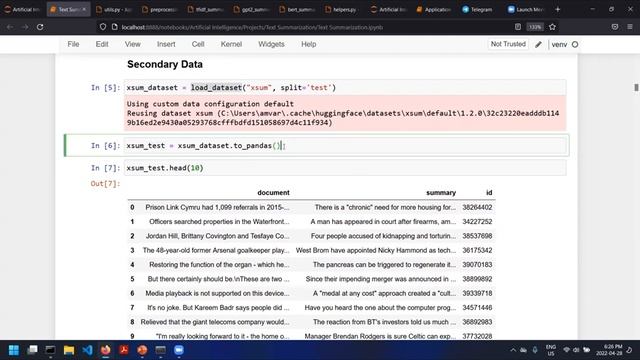Viewport: 640px width, 360px height.
Task: Click the 'summary' column header
Action: click(x=441, y=193)
